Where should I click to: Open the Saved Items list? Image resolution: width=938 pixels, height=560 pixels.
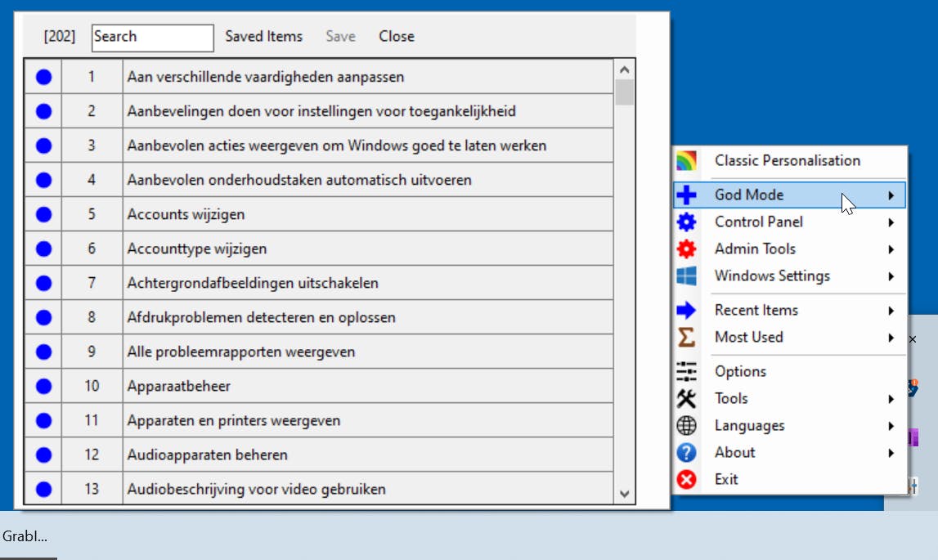264,37
